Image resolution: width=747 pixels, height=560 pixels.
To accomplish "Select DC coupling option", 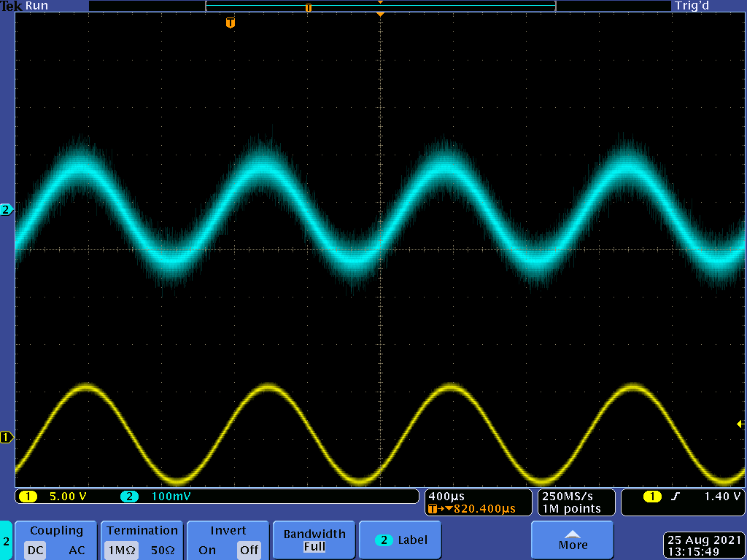I will pyautogui.click(x=36, y=550).
